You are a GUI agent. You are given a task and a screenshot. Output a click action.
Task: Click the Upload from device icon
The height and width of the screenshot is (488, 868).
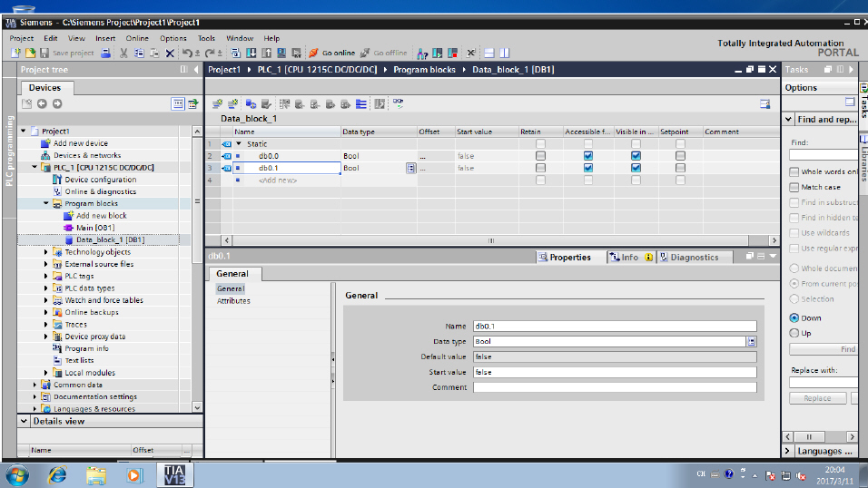coord(266,54)
